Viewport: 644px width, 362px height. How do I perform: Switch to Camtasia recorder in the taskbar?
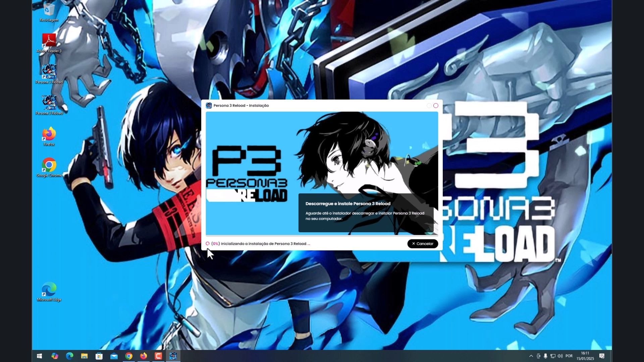[x=158, y=356]
